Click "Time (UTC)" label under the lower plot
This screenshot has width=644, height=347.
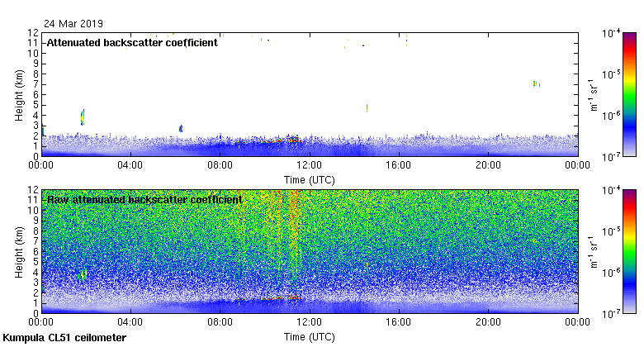pyautogui.click(x=310, y=337)
